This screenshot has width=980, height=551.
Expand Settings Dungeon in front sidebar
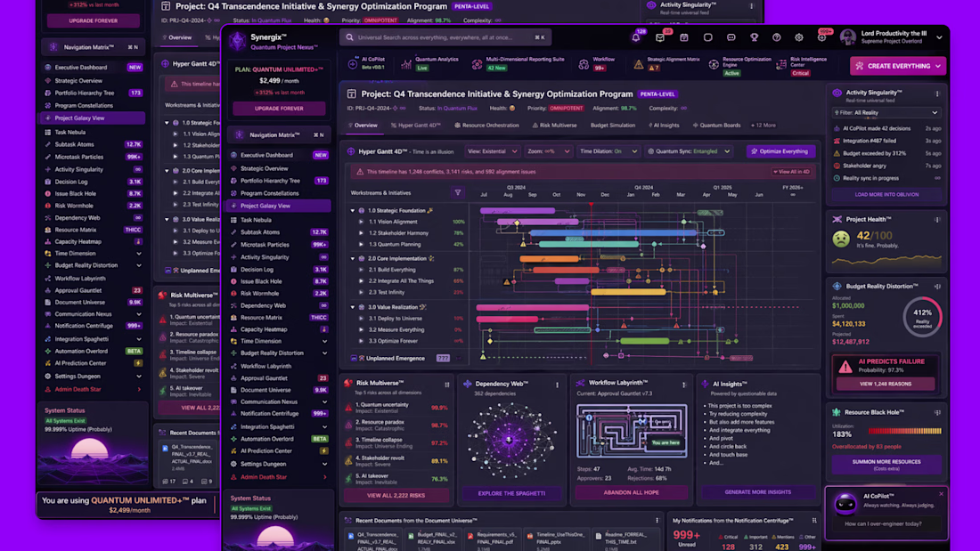(324, 464)
